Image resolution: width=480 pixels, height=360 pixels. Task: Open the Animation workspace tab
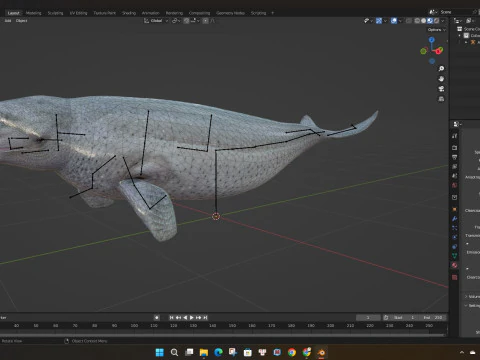(x=151, y=13)
